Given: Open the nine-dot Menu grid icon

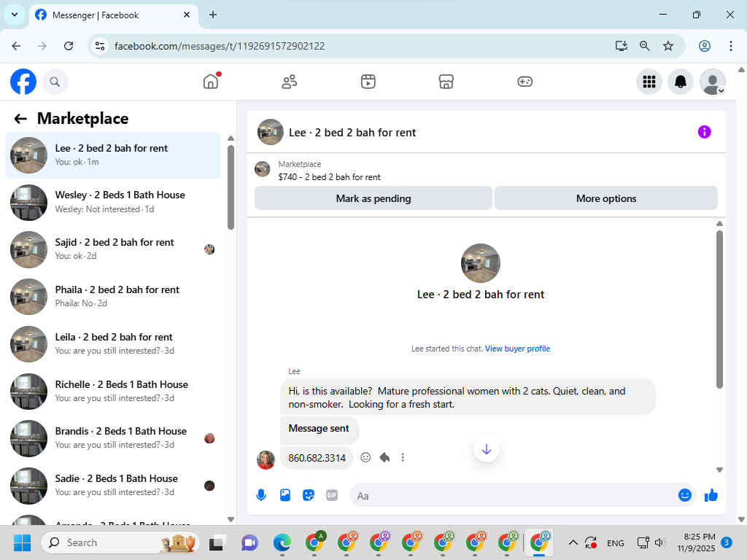Looking at the screenshot, I should click(649, 82).
